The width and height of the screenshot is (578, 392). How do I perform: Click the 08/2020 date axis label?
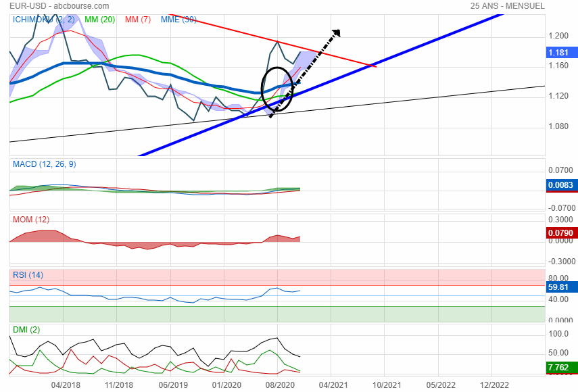point(280,385)
